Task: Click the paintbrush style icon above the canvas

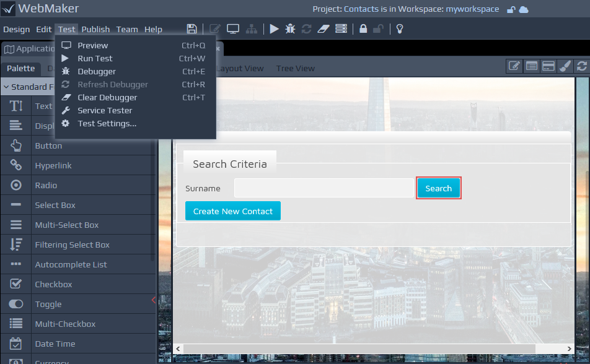Action: point(565,67)
